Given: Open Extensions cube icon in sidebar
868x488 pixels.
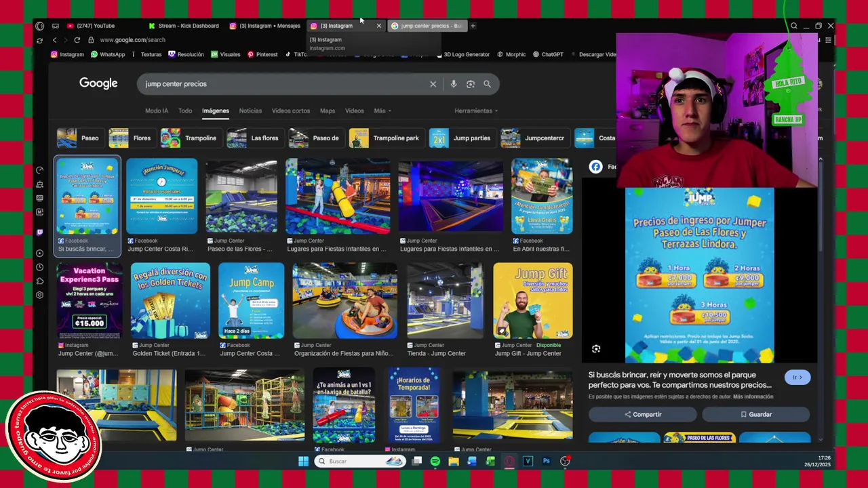Looking at the screenshot, I should (39, 281).
